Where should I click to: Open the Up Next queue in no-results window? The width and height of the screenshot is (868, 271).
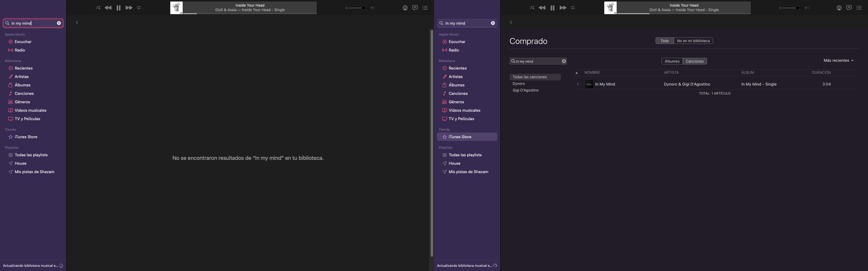425,8
